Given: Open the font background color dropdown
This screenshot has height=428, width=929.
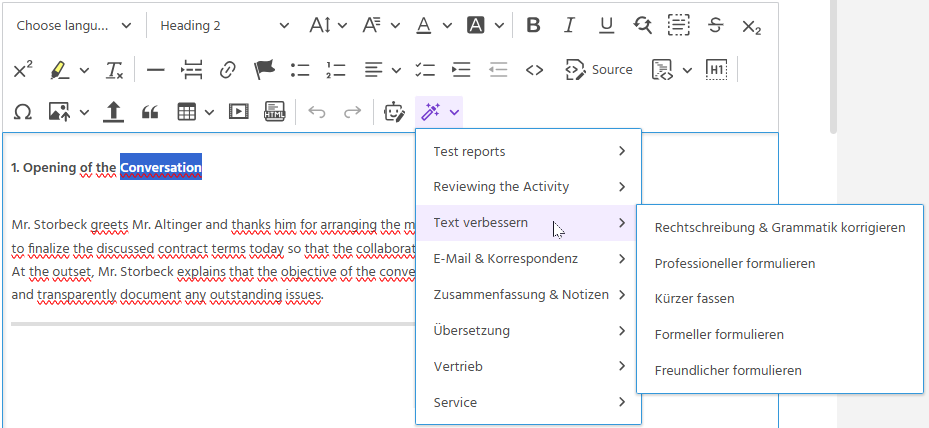Looking at the screenshot, I should click(x=486, y=25).
